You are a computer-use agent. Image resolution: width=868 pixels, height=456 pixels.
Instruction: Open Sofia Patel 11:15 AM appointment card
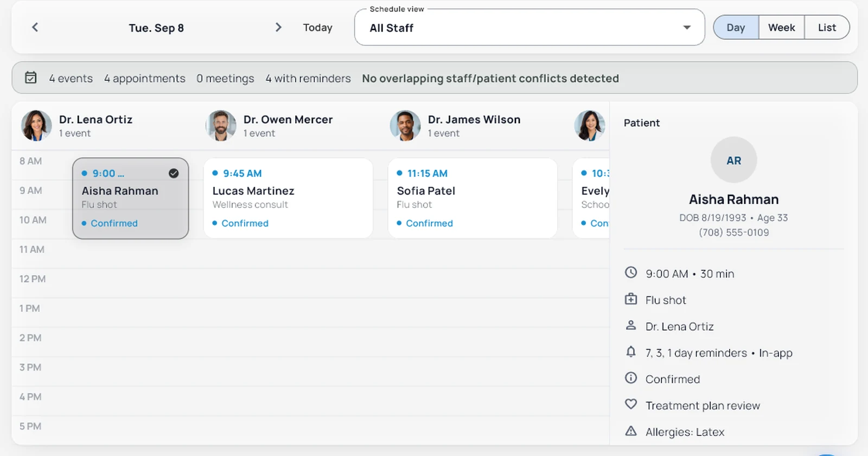[x=473, y=198]
